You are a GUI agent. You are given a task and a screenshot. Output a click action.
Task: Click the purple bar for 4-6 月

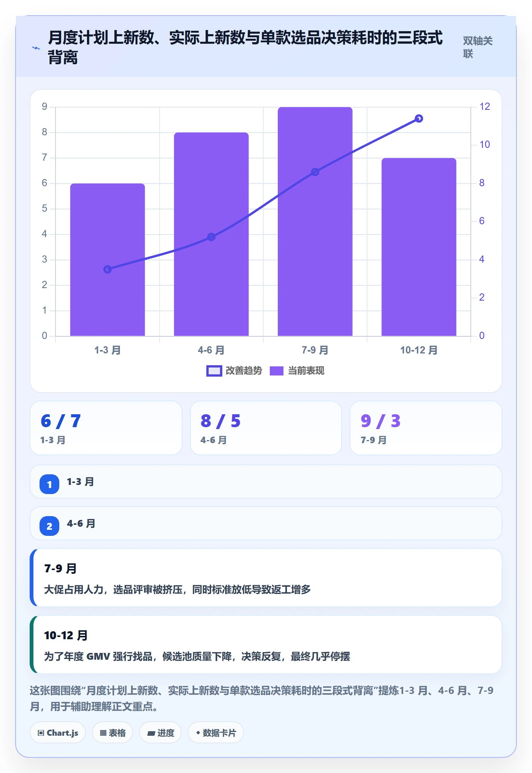pos(211,234)
